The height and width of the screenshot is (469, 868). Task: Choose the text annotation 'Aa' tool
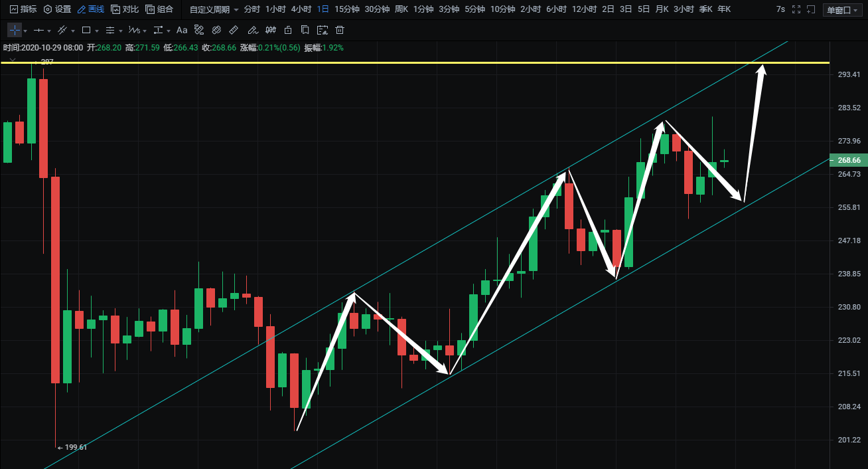click(181, 31)
